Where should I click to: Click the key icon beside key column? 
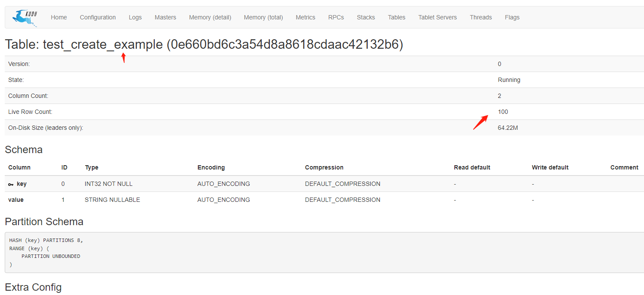[x=11, y=184]
